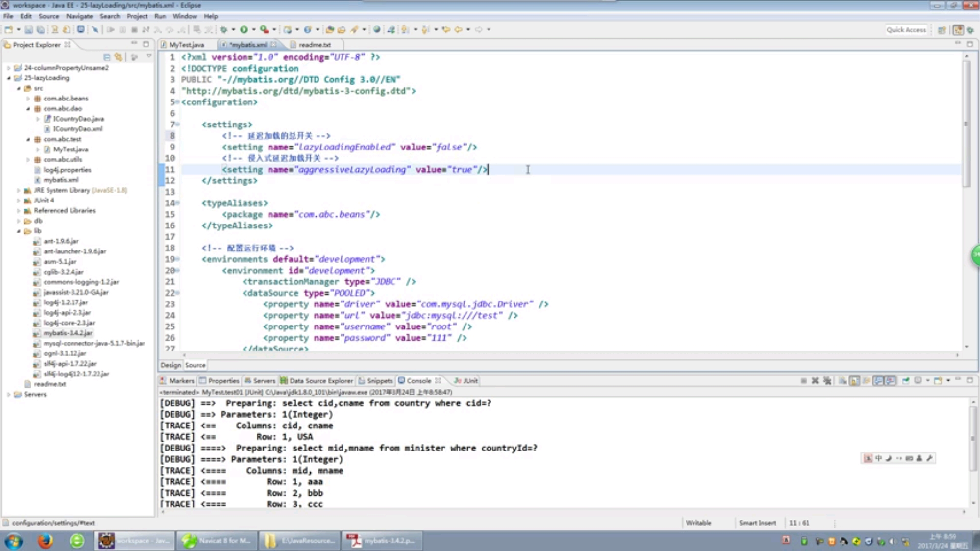Click the Save All toolbar icon
Image resolution: width=980 pixels, height=551 pixels.
pos(41,30)
